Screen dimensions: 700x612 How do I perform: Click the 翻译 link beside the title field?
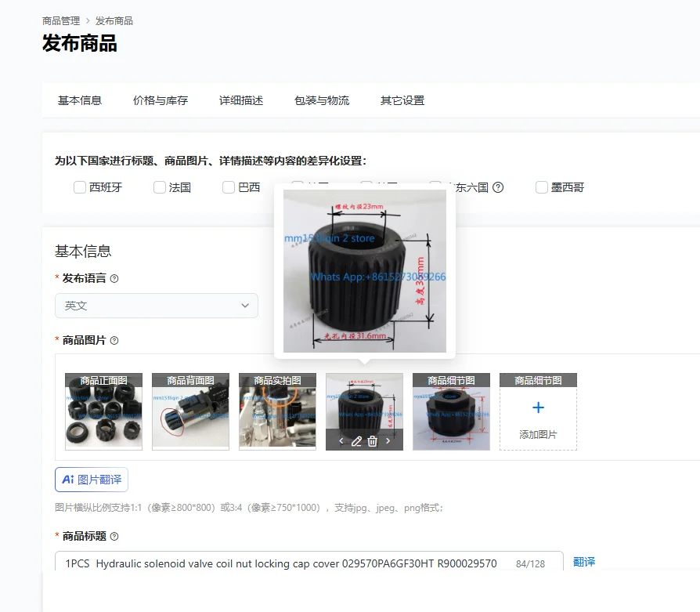click(584, 562)
